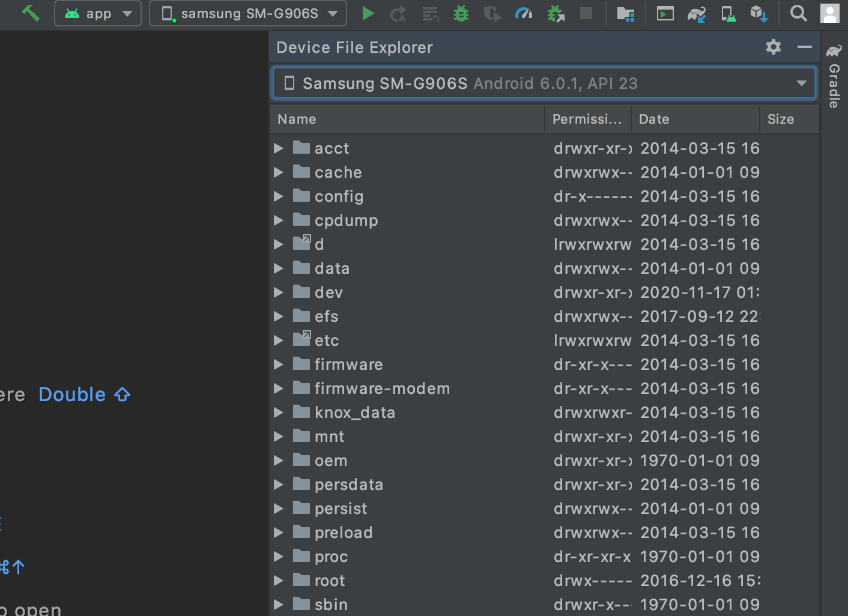Viewport: 848px width, 616px height.
Task: Select the etc symlink folder
Action: (x=544, y=340)
